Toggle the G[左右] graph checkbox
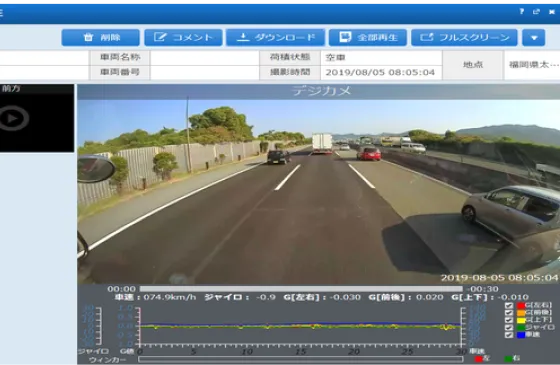 pyautogui.click(x=509, y=305)
